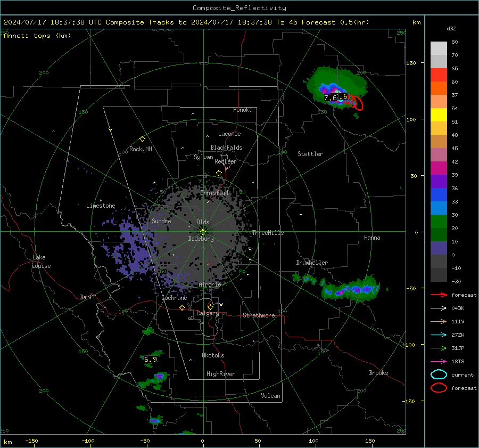The width and height of the screenshot is (479, 448).
Task: Pick the yellow 54-51 dBZ color swatch
Action: click(439, 115)
